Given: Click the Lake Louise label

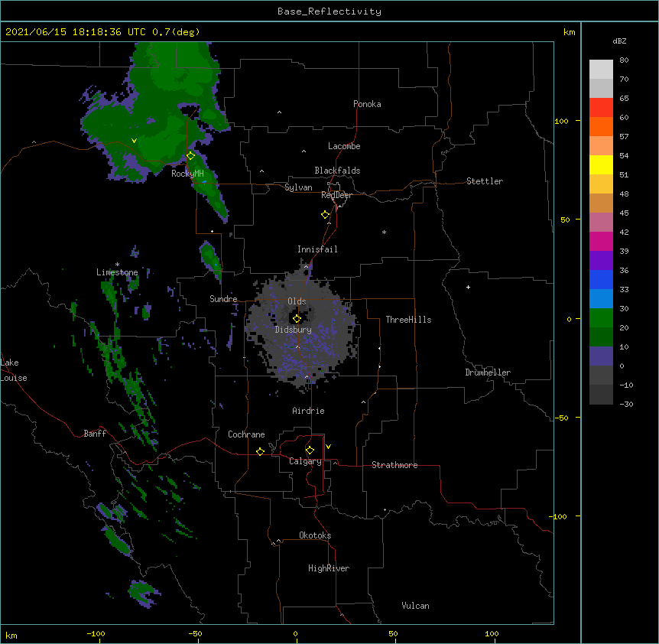Looking at the screenshot, I should [x=14, y=370].
